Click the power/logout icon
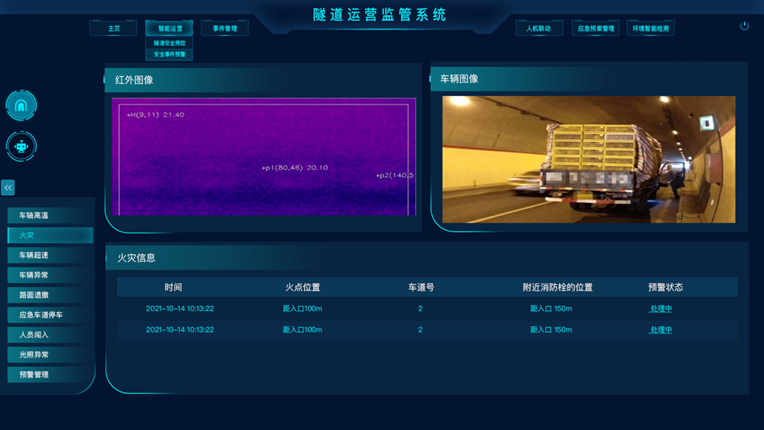The width and height of the screenshot is (764, 430). click(744, 26)
